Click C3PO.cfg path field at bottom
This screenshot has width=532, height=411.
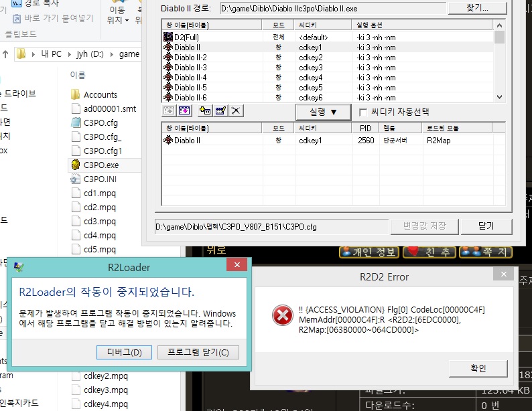point(271,227)
